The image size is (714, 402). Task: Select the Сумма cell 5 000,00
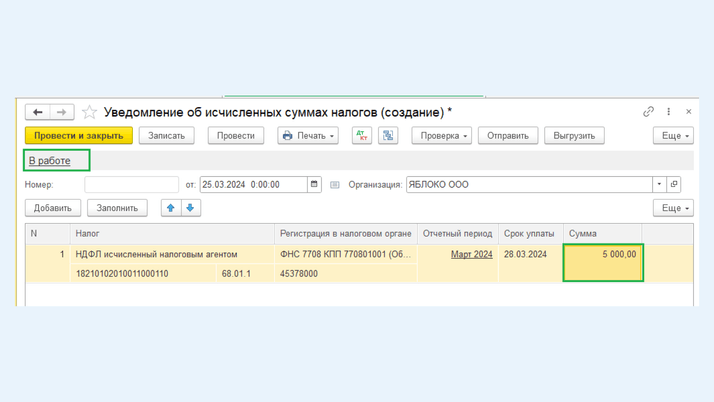[603, 263]
